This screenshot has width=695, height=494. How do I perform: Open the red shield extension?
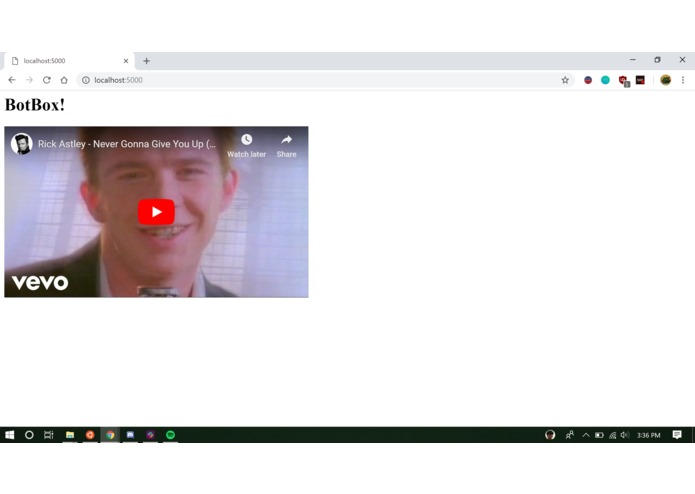point(624,81)
